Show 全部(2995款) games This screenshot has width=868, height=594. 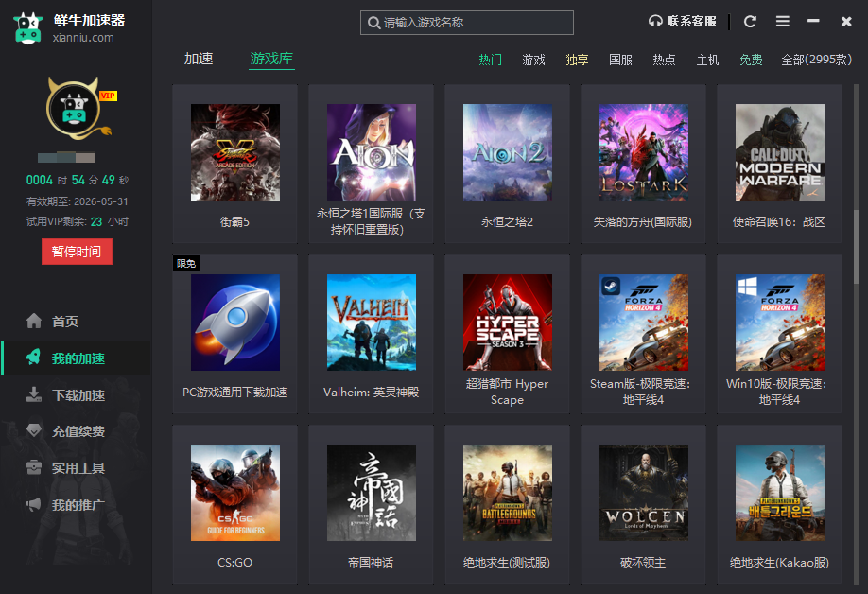pos(817,60)
